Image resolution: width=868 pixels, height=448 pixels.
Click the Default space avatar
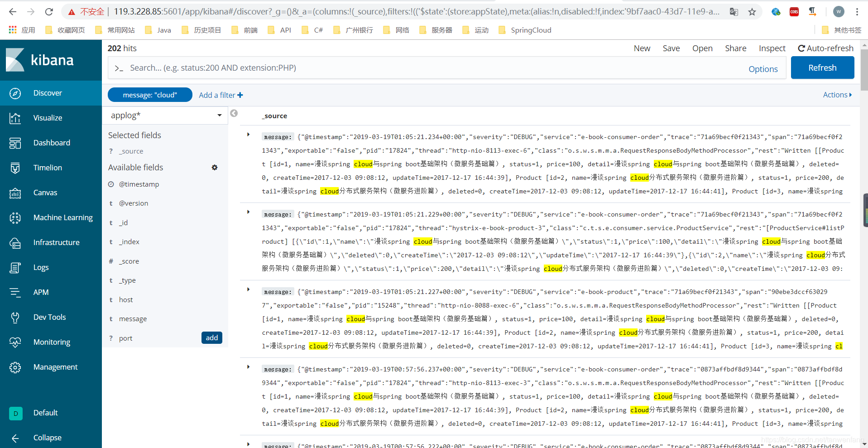tap(15, 413)
